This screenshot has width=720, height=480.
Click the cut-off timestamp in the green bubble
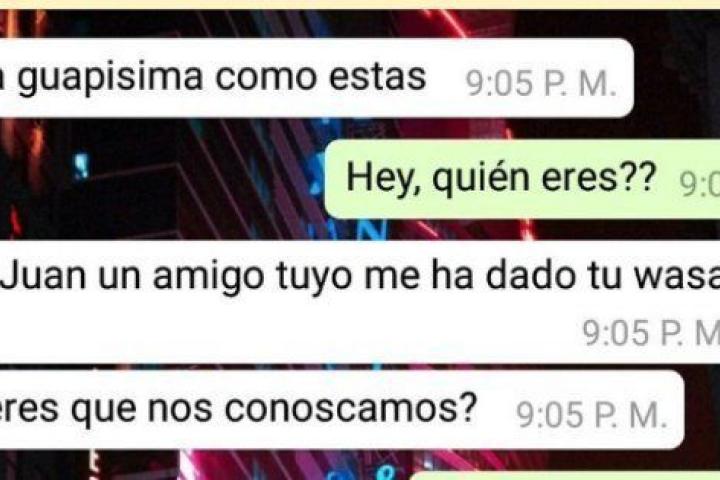pyautogui.click(x=699, y=184)
